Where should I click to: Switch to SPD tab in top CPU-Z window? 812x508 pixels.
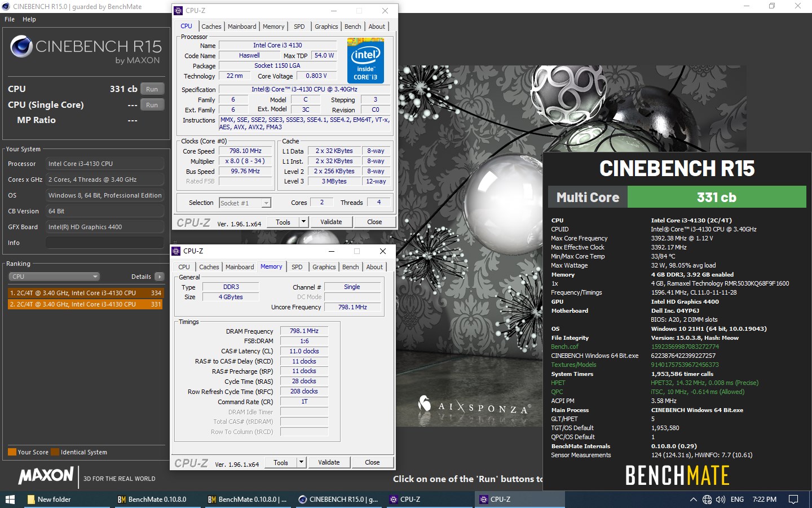click(299, 27)
